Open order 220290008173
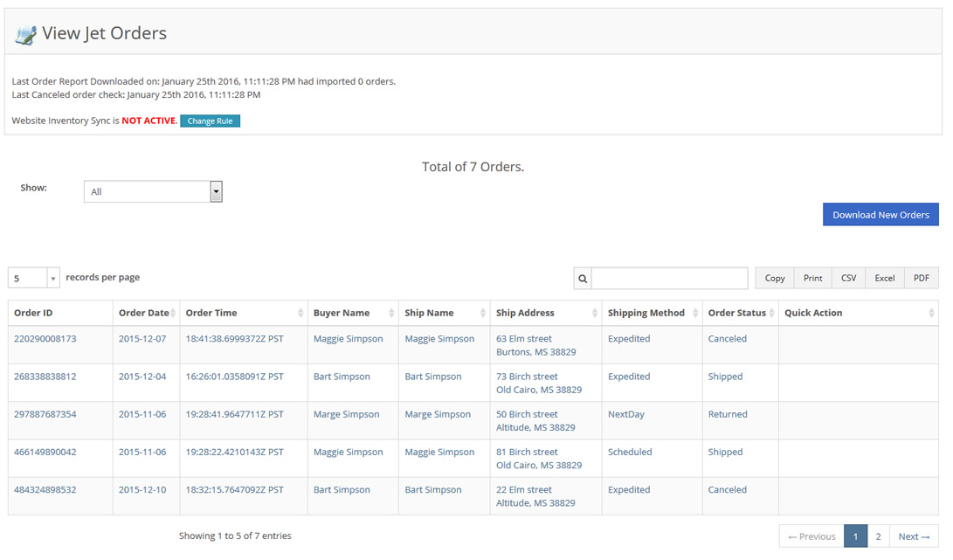 click(x=45, y=339)
